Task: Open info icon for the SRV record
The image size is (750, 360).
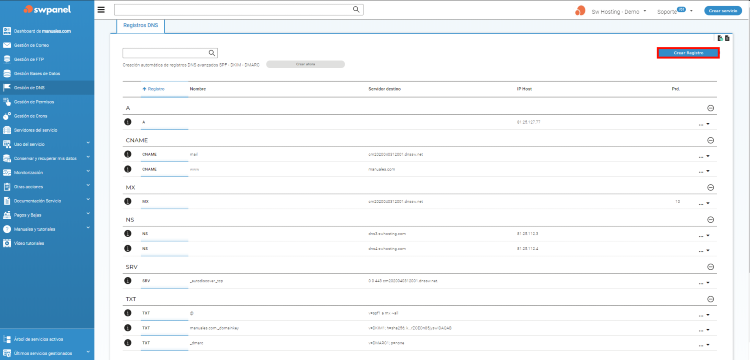Action: point(128,281)
